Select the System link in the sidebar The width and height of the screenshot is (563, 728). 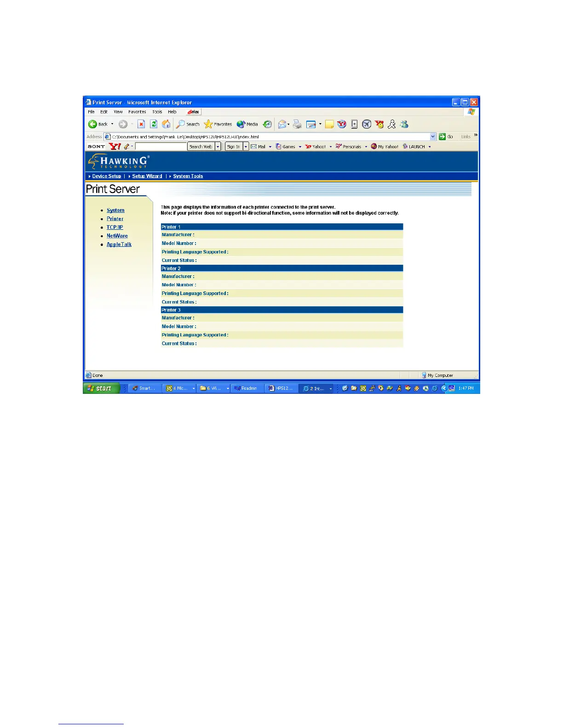pyautogui.click(x=115, y=210)
